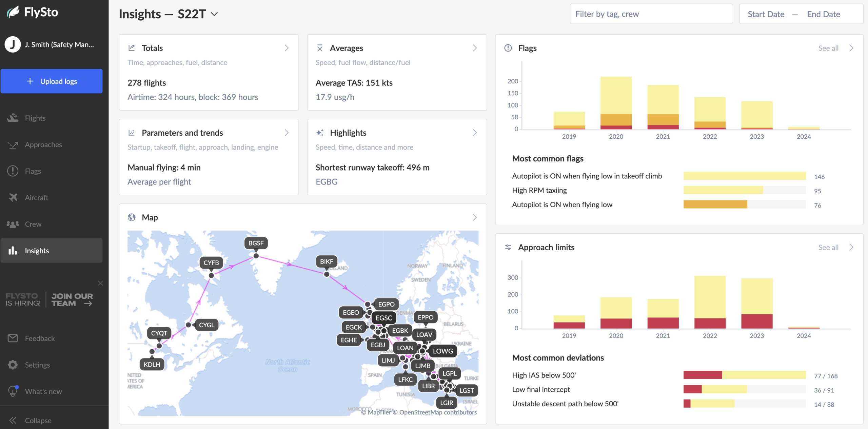Image resolution: width=868 pixels, height=429 pixels.
Task: Open Flags in the sidebar menu
Action: click(33, 171)
